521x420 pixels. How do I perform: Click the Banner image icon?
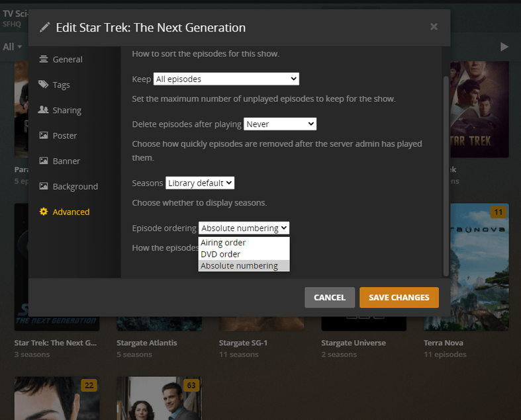pos(44,161)
